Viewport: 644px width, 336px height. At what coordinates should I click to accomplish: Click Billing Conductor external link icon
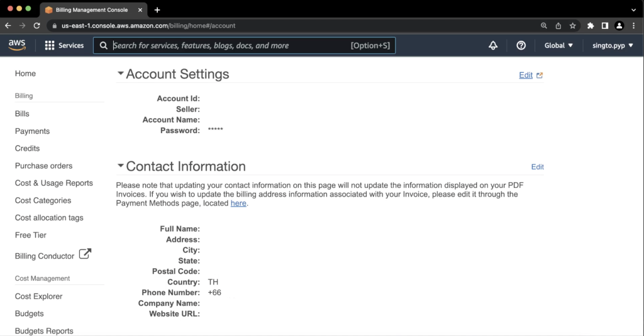click(x=85, y=254)
